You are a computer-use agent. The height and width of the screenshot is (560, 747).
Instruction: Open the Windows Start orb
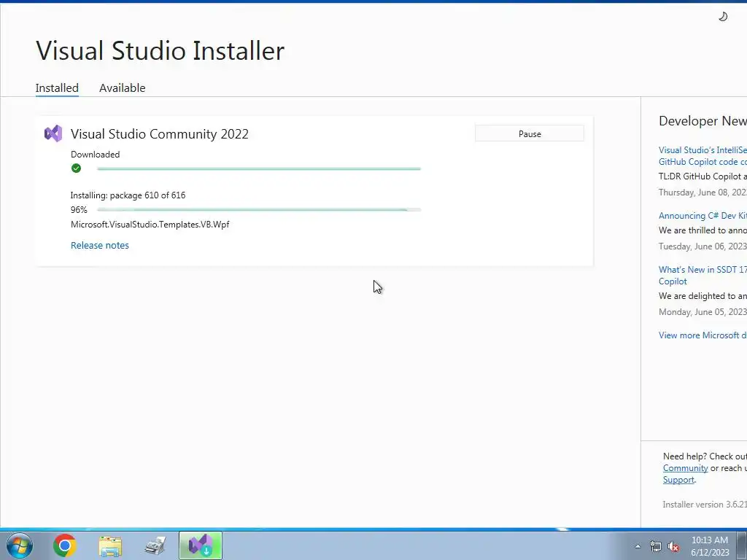tap(20, 545)
